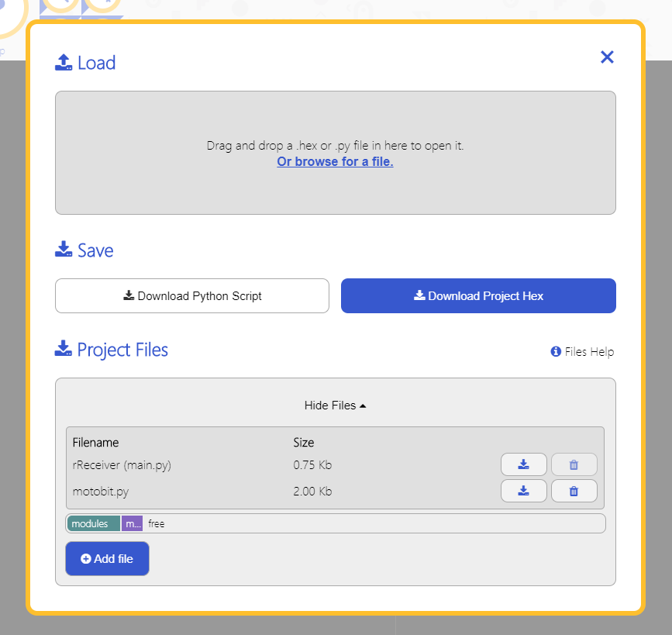672x635 pixels.
Task: Click the teal modules storage segment
Action: 94,523
